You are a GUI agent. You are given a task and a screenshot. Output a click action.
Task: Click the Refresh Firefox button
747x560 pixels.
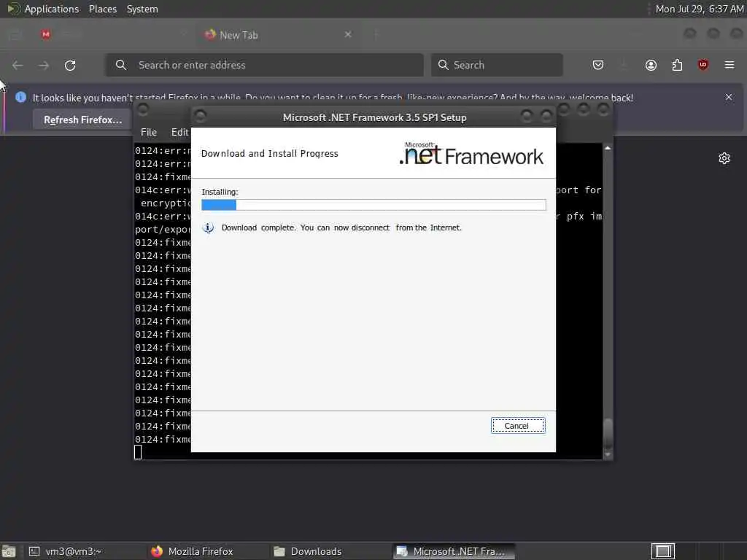point(83,120)
